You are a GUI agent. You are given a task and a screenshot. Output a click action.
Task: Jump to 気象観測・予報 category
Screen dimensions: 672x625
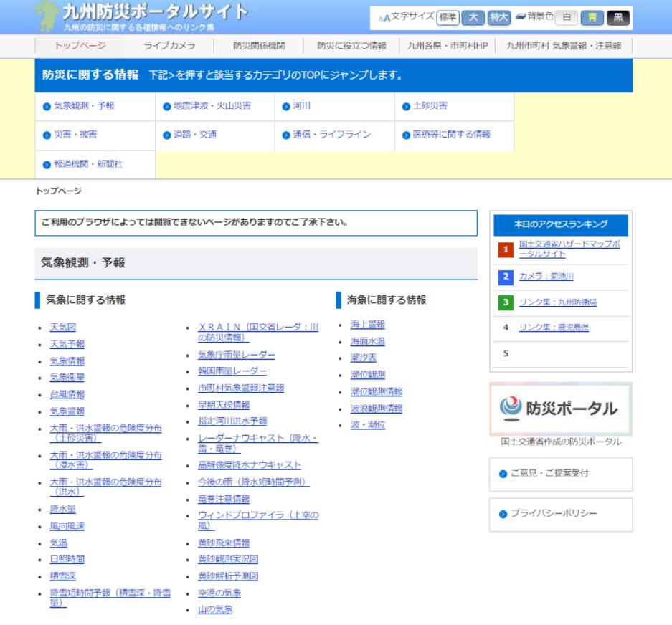[84, 106]
